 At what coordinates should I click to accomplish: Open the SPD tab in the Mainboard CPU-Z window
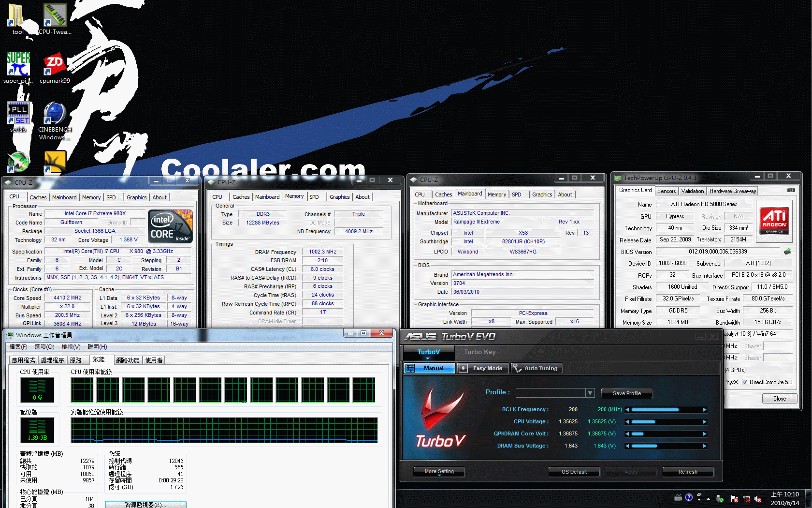coord(517,194)
